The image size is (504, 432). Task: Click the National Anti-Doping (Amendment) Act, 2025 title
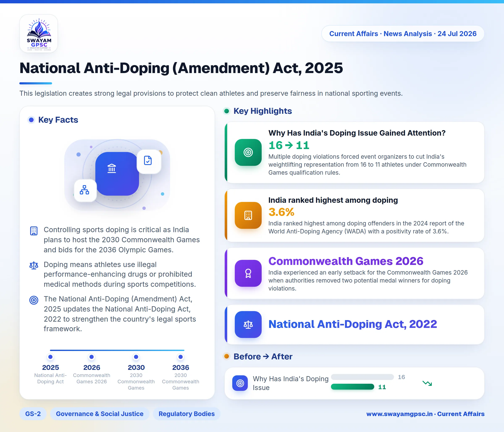[181, 68]
